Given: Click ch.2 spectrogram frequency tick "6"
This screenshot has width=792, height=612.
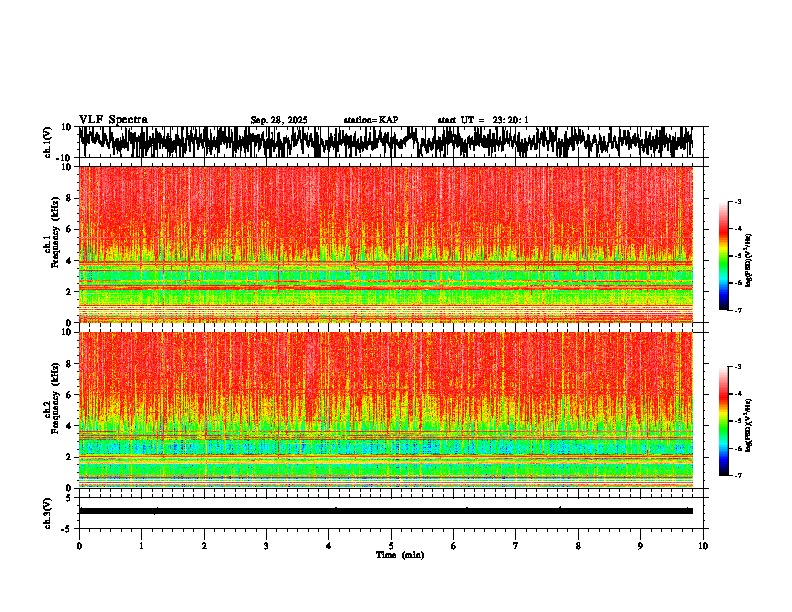Looking at the screenshot, I should click(x=69, y=395).
